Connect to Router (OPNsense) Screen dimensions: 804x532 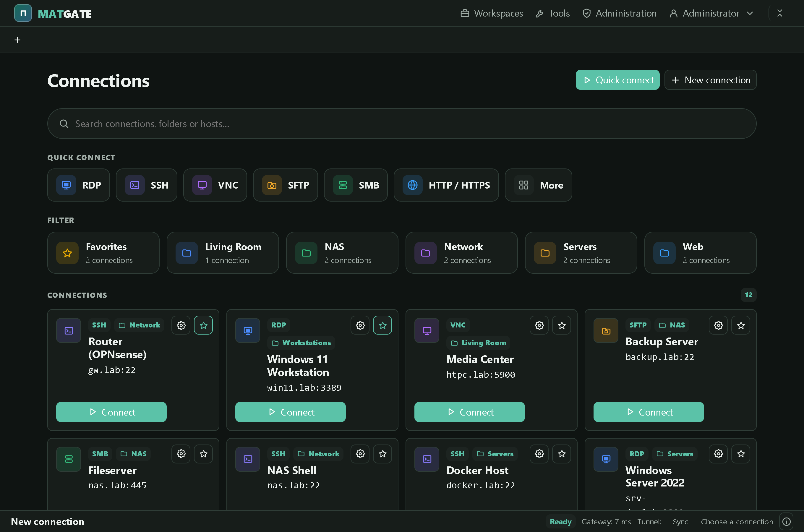[x=111, y=412]
